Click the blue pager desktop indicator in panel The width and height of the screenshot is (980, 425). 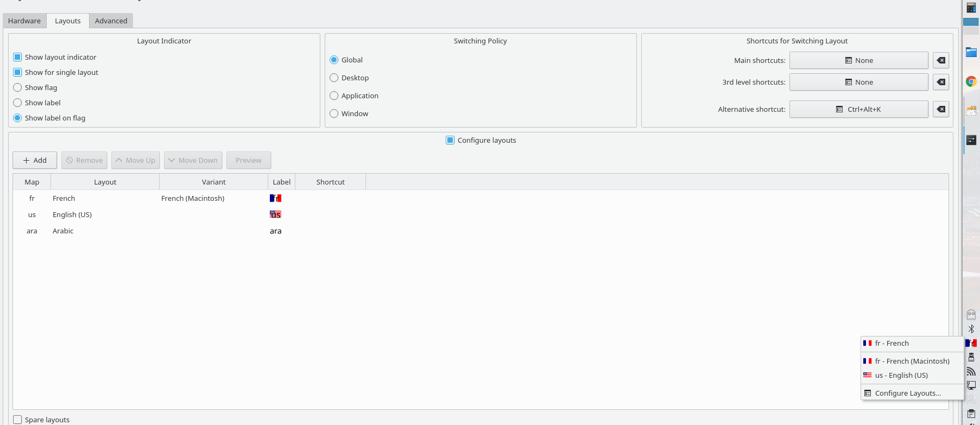tap(971, 22)
